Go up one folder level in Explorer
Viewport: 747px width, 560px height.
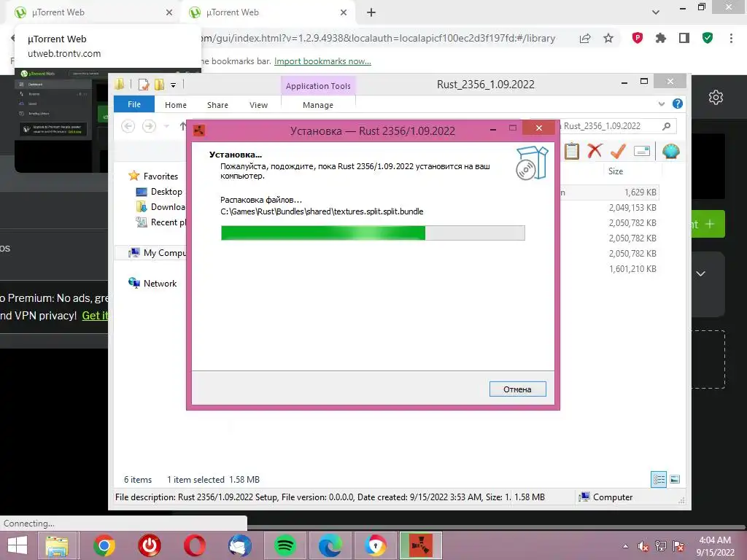click(182, 126)
